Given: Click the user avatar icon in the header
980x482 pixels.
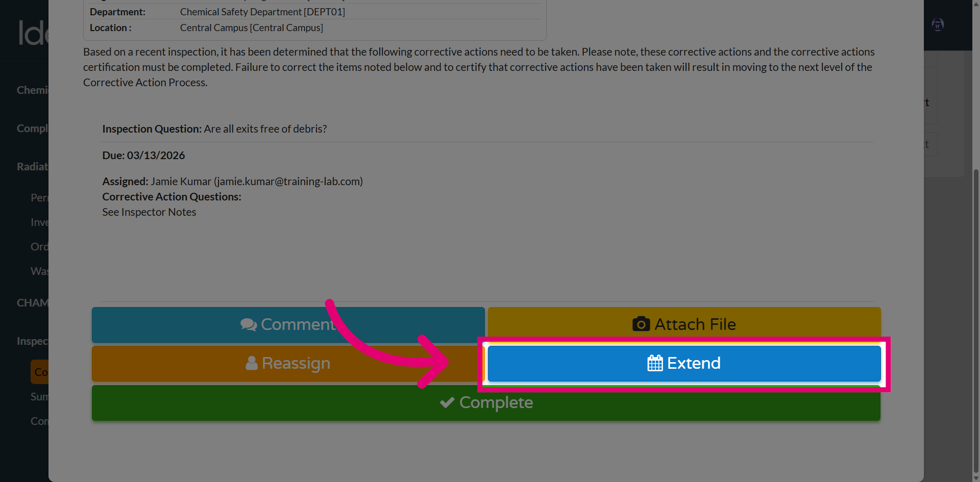Looking at the screenshot, I should (938, 24).
